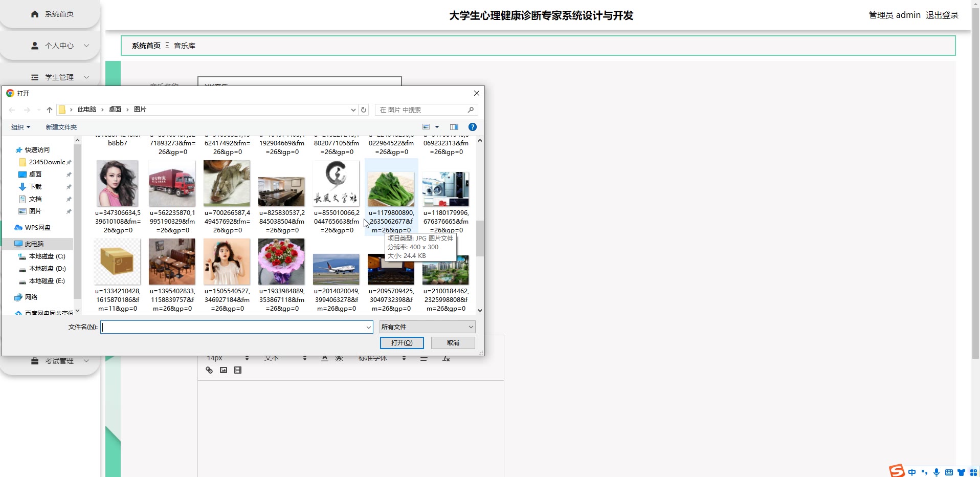Toggle the preview pane icon
Screen dimensions: 980x477
point(454,127)
